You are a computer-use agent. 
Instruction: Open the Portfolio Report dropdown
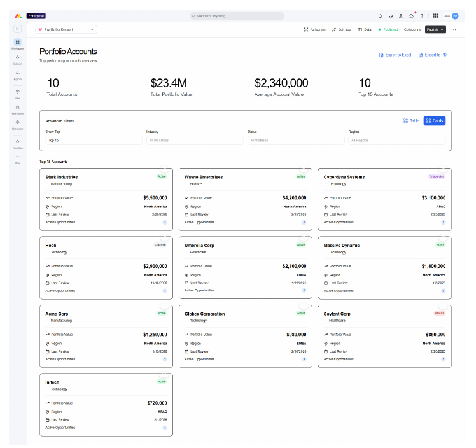66,29
